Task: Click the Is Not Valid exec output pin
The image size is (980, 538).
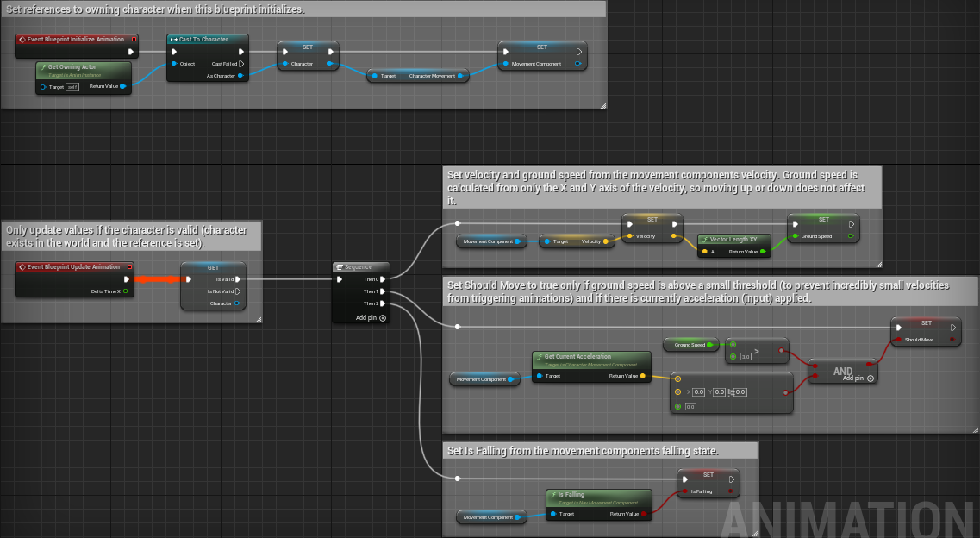Action: point(238,291)
